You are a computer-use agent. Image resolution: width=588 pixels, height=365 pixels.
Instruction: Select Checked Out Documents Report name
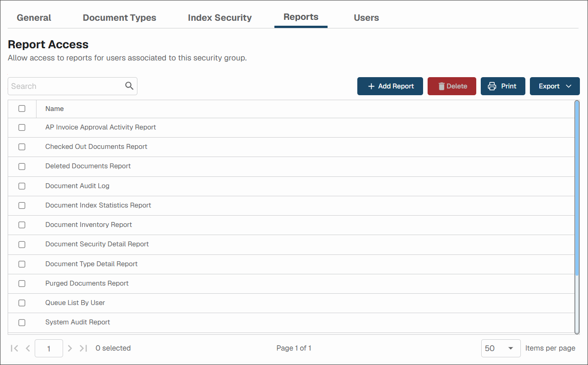(96, 147)
